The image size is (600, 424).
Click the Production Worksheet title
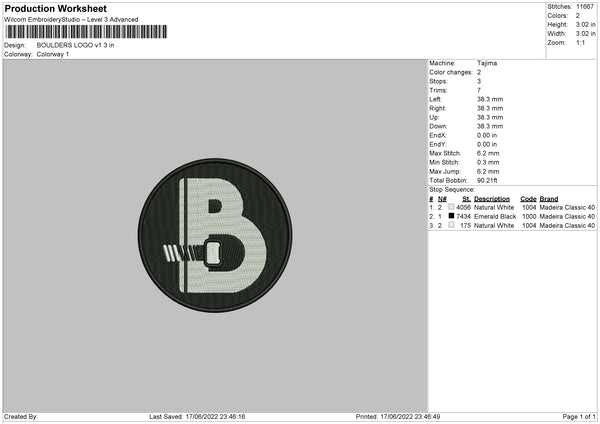click(x=55, y=8)
